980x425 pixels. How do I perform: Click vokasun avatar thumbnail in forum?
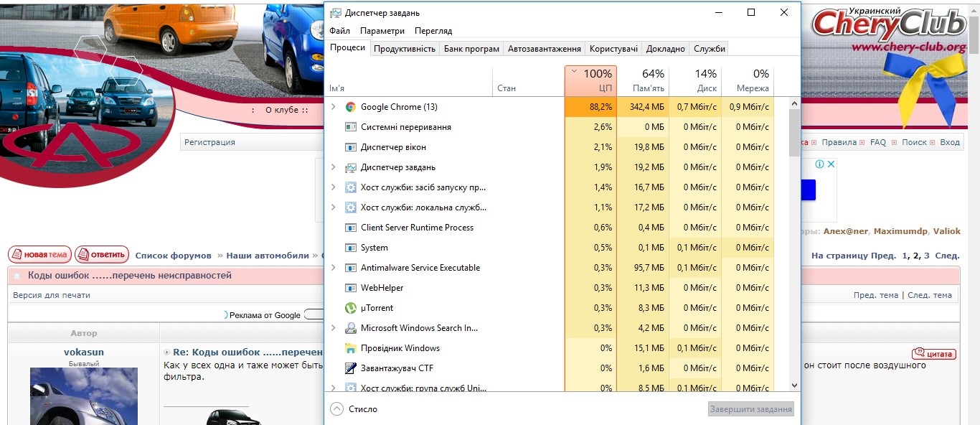pos(84,396)
